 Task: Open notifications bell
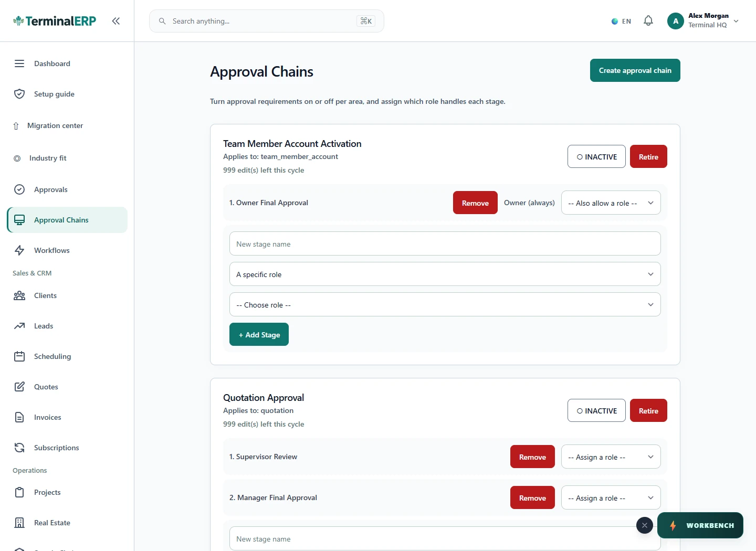(x=648, y=21)
